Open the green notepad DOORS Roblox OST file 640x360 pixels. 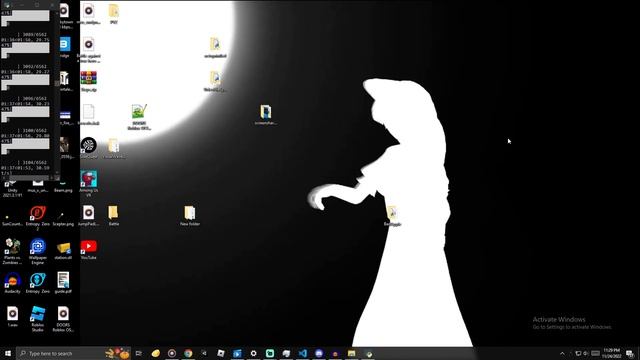click(139, 117)
